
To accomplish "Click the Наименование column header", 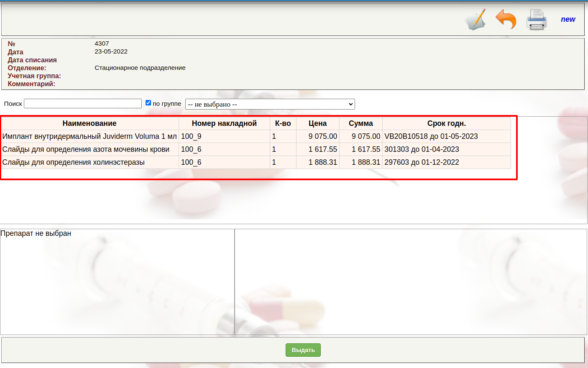I will coord(89,123).
